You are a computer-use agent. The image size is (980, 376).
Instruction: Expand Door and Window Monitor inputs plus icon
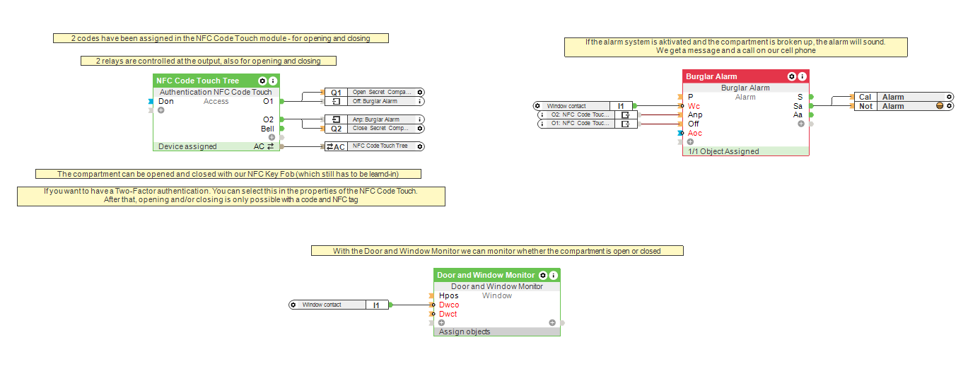point(442,323)
